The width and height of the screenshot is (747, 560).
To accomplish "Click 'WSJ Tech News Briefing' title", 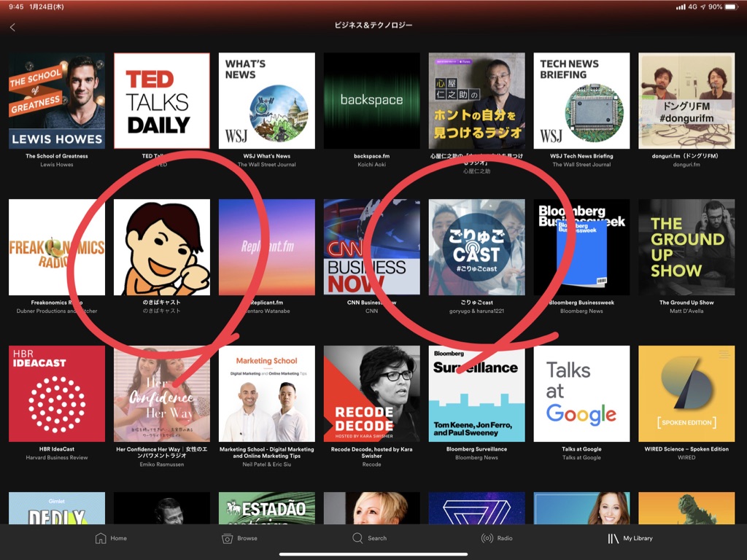I will point(581,156).
